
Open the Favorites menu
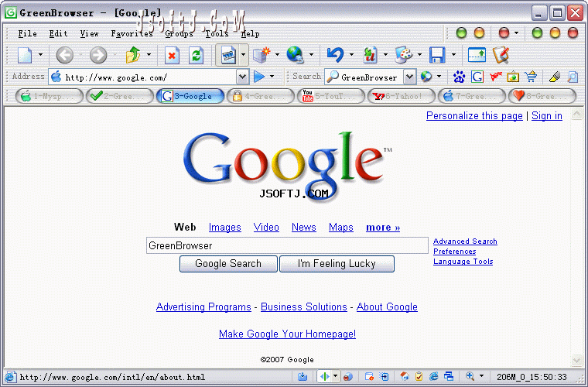[132, 34]
